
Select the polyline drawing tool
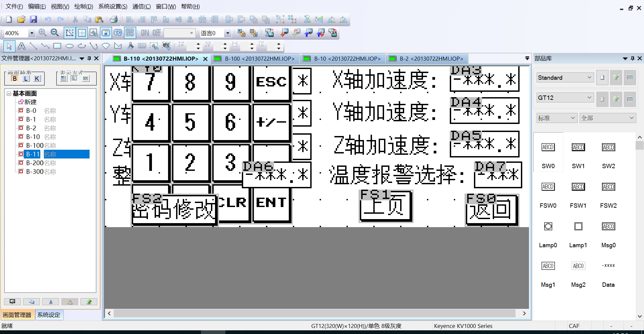45,46
